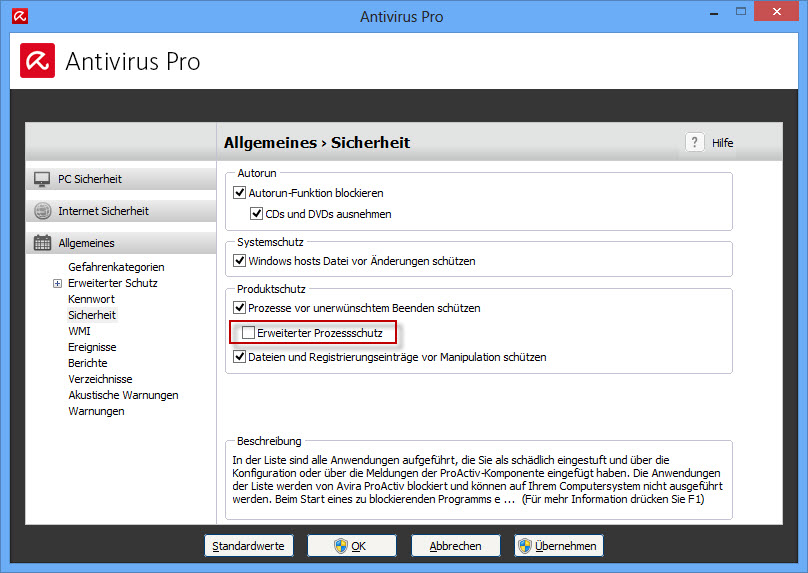
Task: Confirm with the OK button
Action: (352, 546)
